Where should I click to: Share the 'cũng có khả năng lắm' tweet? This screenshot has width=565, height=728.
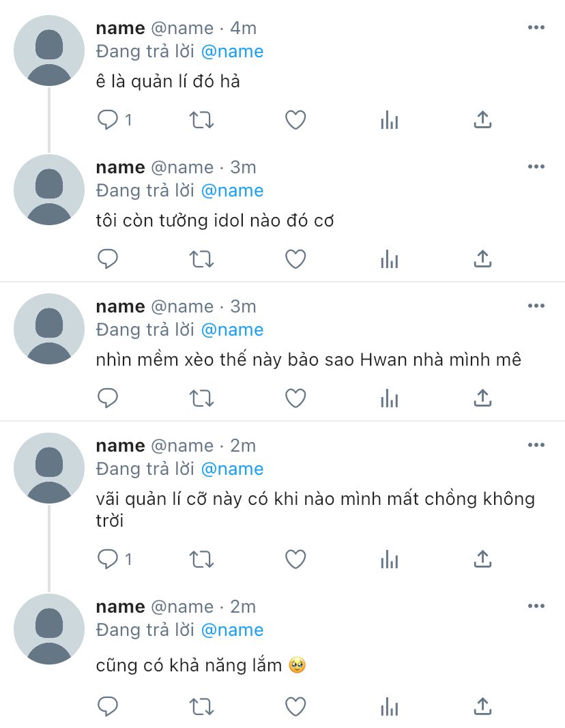click(482, 707)
